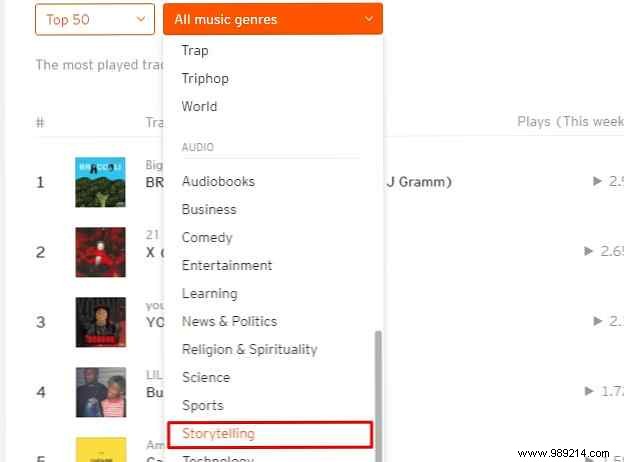
Task: Pick the Science genre entry
Action: point(206,377)
